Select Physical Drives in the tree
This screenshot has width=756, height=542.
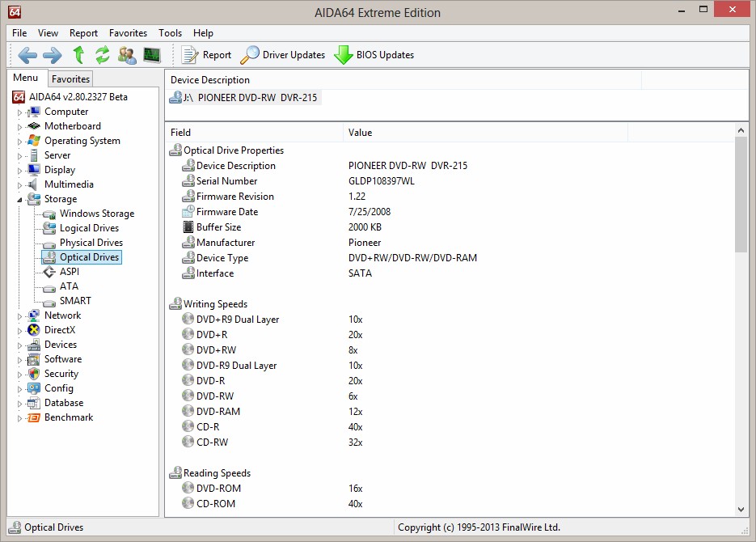click(91, 243)
